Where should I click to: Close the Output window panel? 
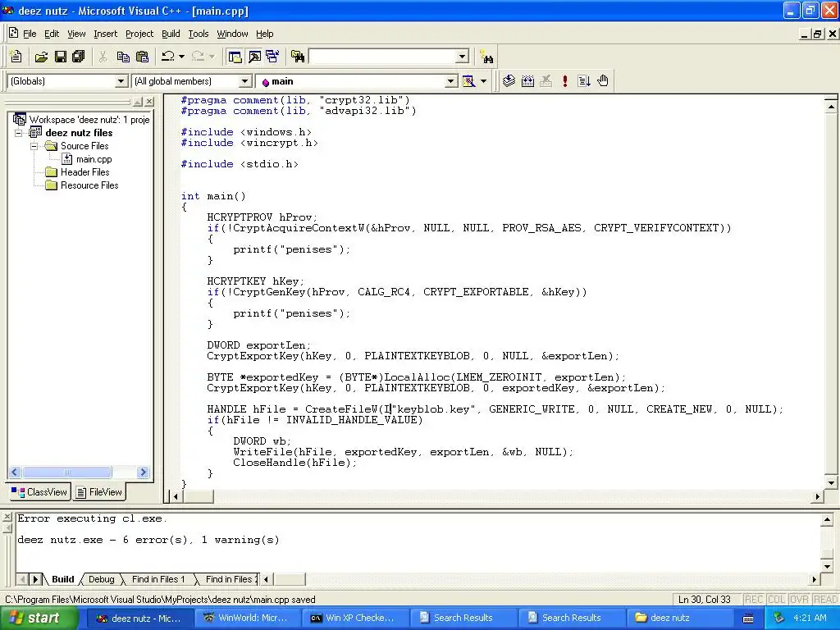(x=7, y=517)
